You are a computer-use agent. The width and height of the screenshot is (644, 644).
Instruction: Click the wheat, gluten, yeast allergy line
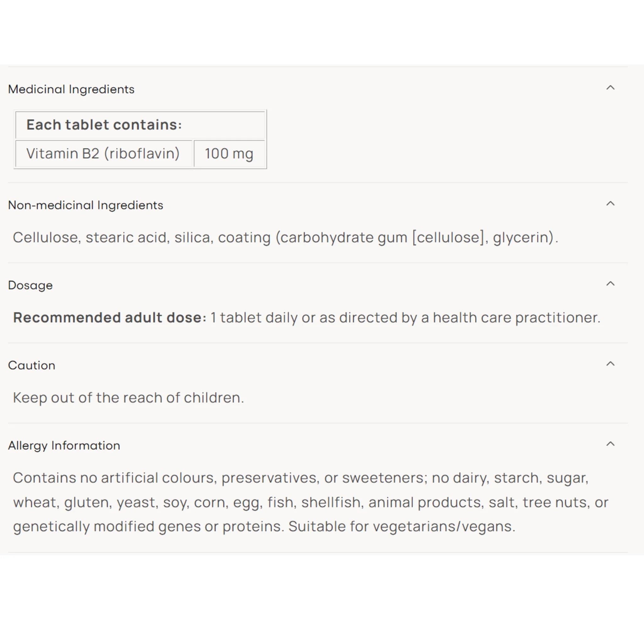(311, 502)
